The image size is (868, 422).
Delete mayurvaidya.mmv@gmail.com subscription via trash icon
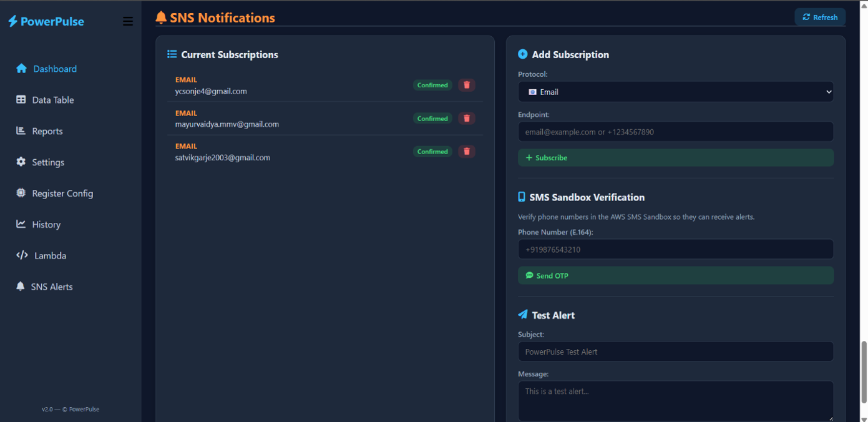click(x=467, y=118)
